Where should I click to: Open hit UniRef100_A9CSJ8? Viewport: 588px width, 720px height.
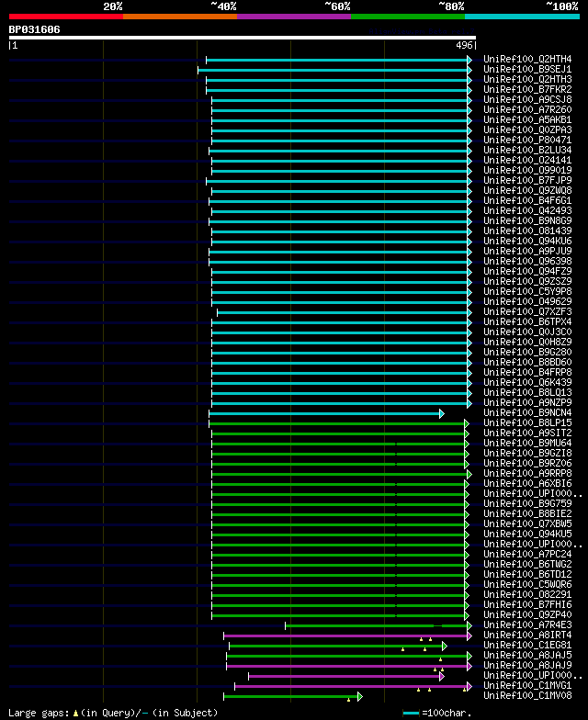(x=527, y=99)
